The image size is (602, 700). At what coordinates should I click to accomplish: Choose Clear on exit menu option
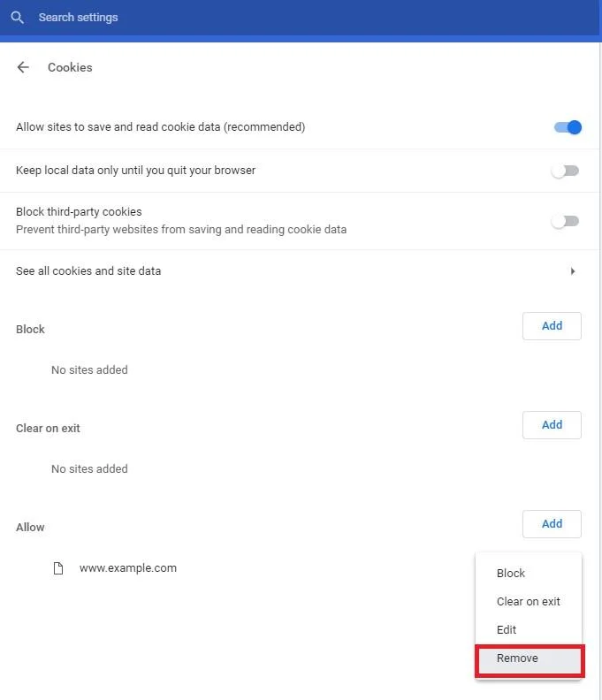pos(529,602)
